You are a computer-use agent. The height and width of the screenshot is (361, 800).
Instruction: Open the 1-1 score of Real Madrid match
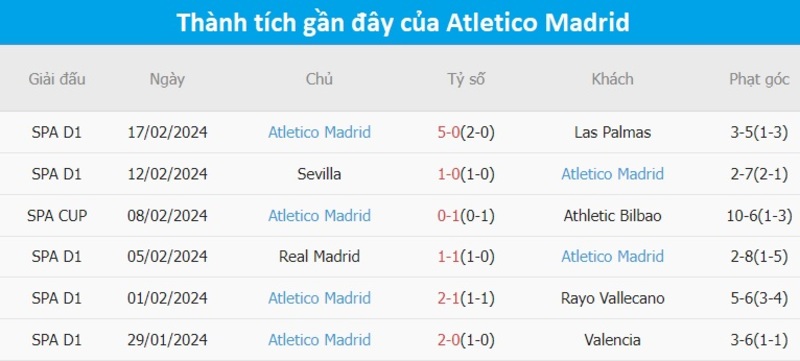448,256
